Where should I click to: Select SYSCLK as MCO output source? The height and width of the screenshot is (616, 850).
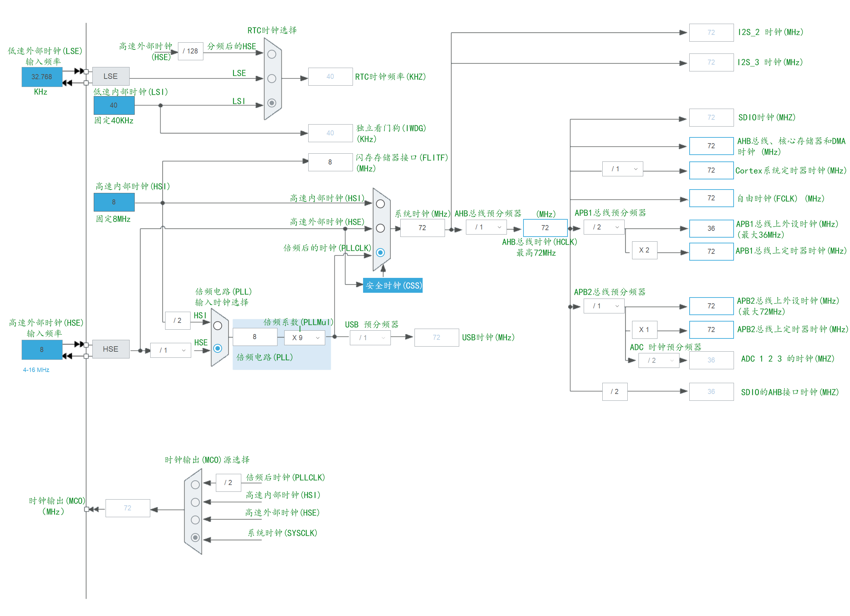coord(195,537)
